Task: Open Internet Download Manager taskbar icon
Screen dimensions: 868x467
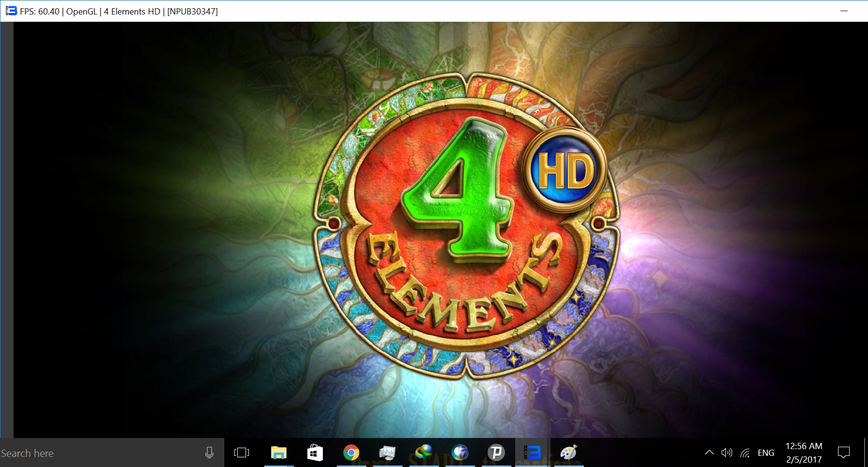Action: (x=424, y=453)
